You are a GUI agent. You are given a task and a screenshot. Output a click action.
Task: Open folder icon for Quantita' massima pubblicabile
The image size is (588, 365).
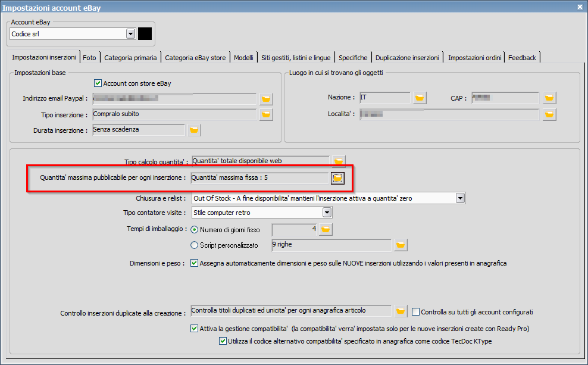pos(337,178)
